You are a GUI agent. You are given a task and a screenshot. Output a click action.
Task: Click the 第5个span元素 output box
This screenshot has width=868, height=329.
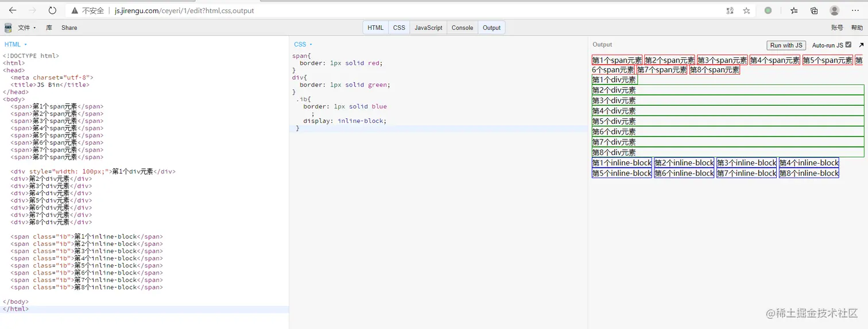click(x=827, y=60)
